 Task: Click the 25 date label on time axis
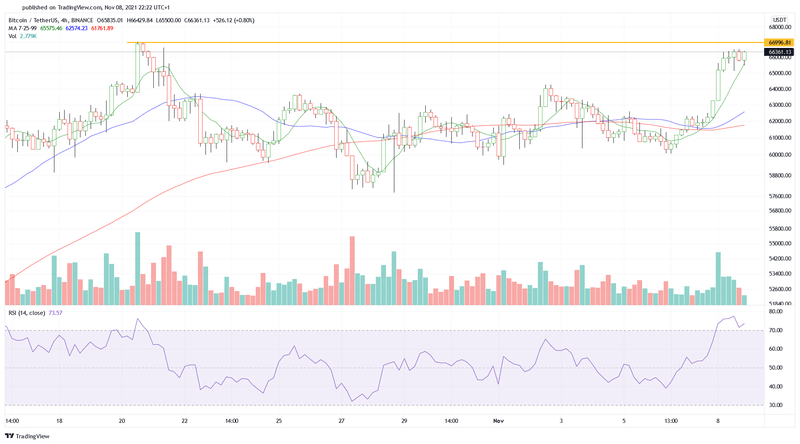pyautogui.click(x=279, y=421)
